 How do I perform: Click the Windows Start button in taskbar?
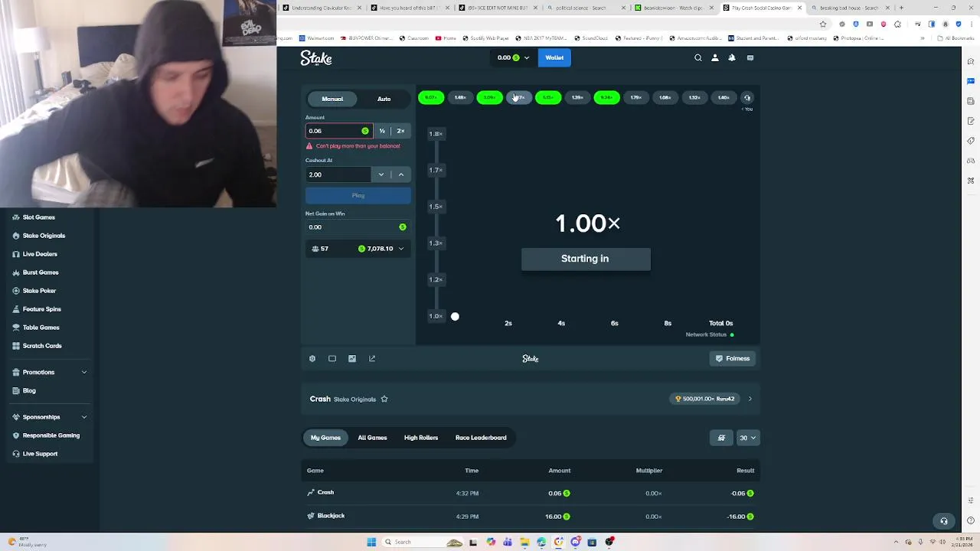(371, 542)
